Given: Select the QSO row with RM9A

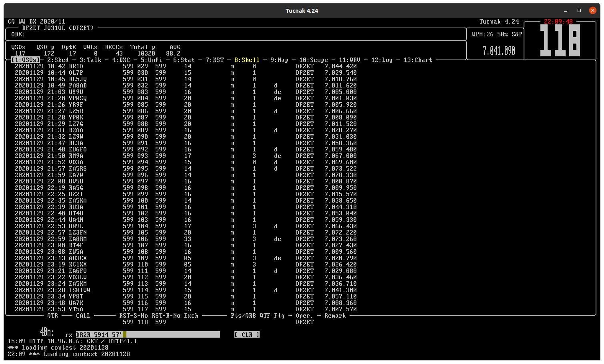Looking at the screenshot, I should (186, 156).
